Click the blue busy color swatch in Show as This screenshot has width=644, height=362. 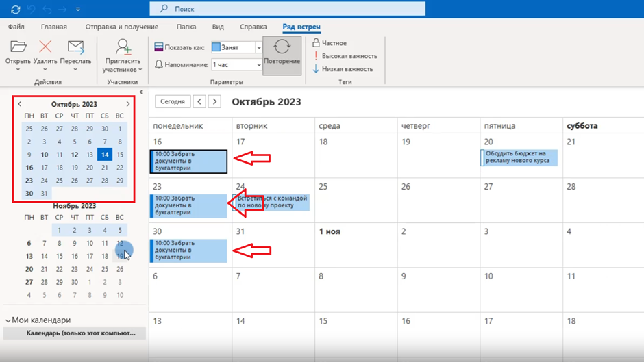click(x=216, y=48)
